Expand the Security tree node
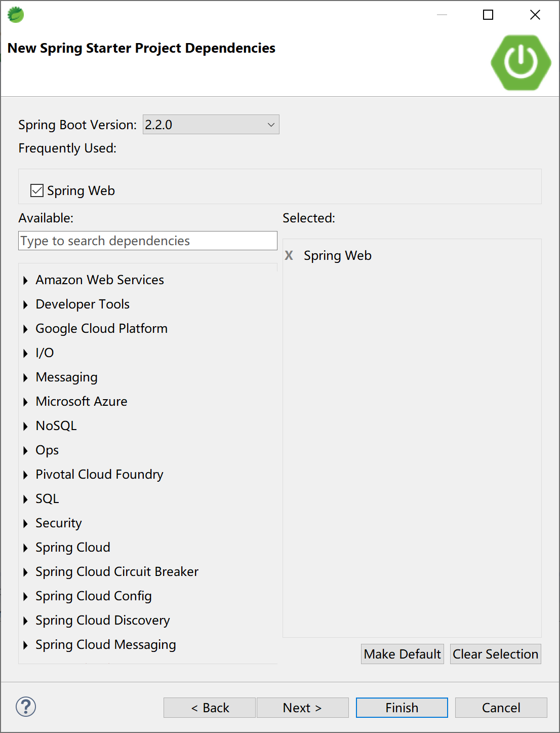The width and height of the screenshot is (560, 733). (25, 523)
